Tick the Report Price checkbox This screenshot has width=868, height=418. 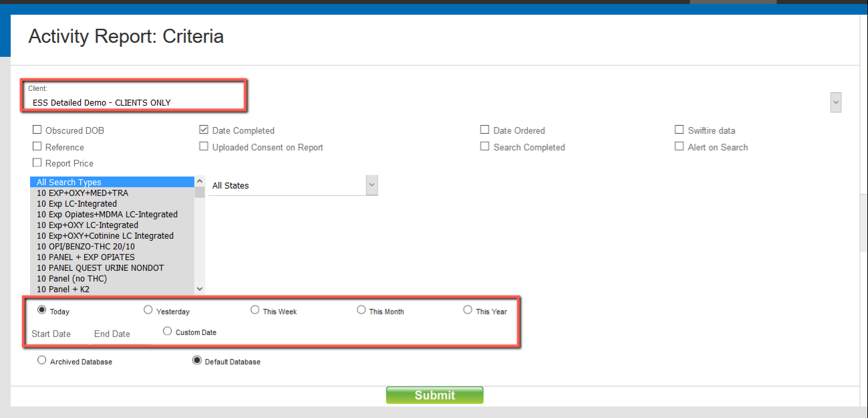click(37, 163)
